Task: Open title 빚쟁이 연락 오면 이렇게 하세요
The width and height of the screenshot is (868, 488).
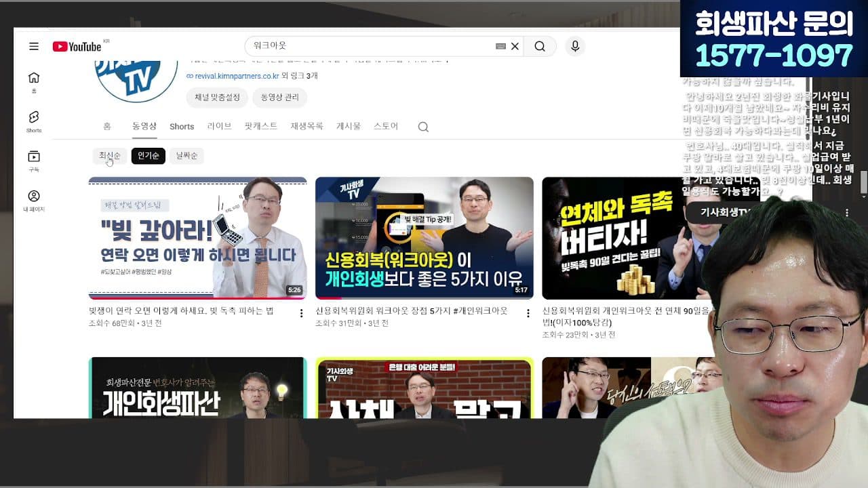Action: click(x=181, y=311)
